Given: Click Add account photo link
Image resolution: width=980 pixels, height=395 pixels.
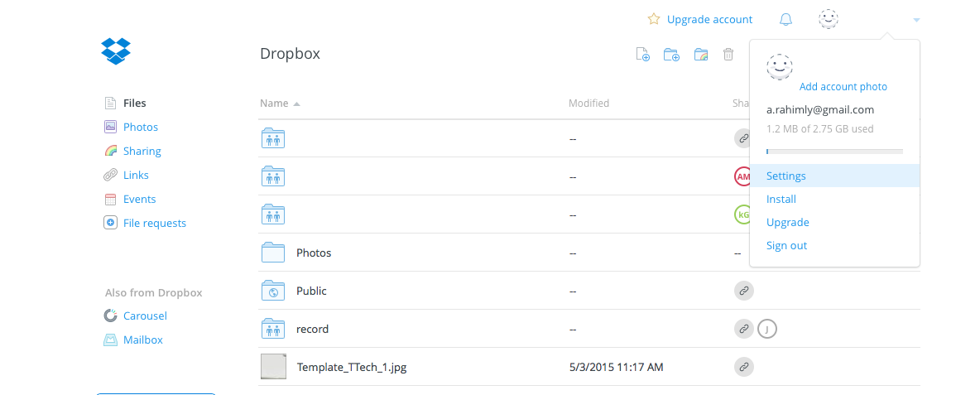Looking at the screenshot, I should point(843,87).
